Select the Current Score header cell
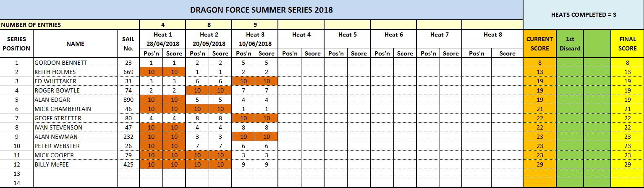 click(x=540, y=44)
